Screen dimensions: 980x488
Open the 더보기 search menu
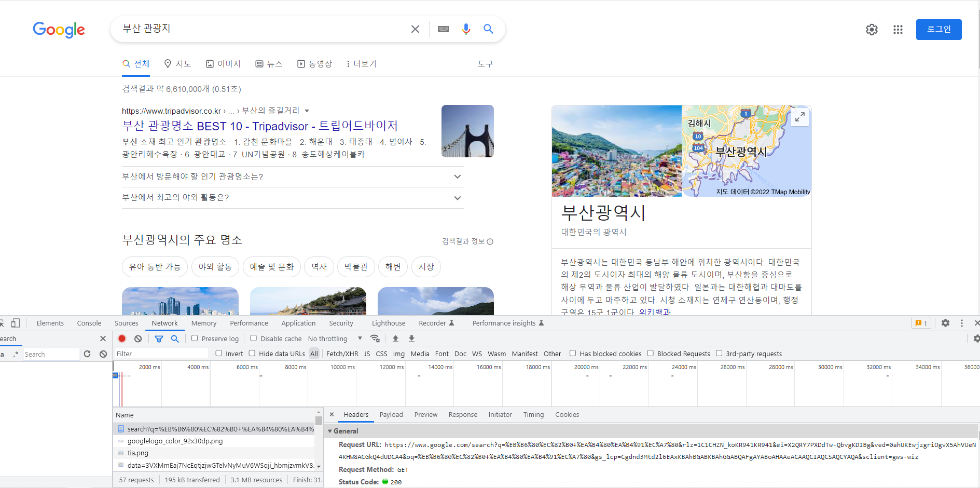(x=361, y=64)
